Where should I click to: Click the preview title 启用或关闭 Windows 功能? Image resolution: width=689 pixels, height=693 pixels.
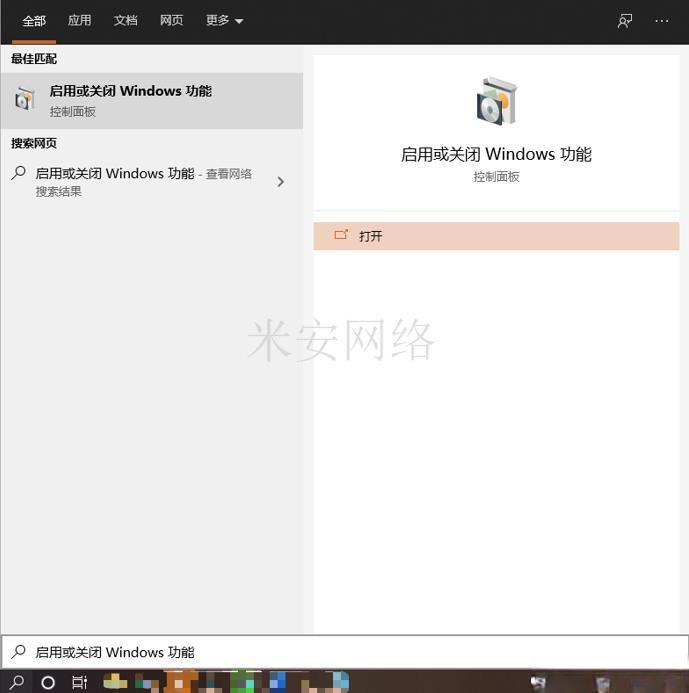point(496,154)
